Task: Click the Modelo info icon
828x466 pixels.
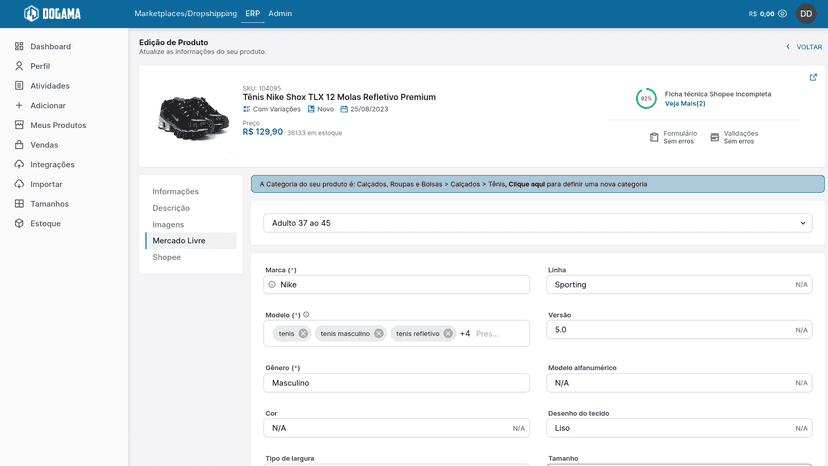Action: pos(306,314)
